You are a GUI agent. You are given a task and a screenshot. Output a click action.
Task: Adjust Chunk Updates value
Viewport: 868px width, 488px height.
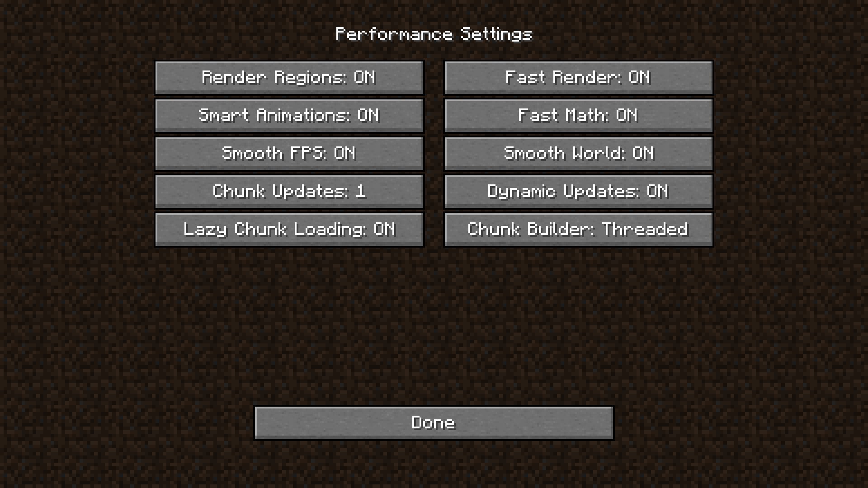coord(289,191)
